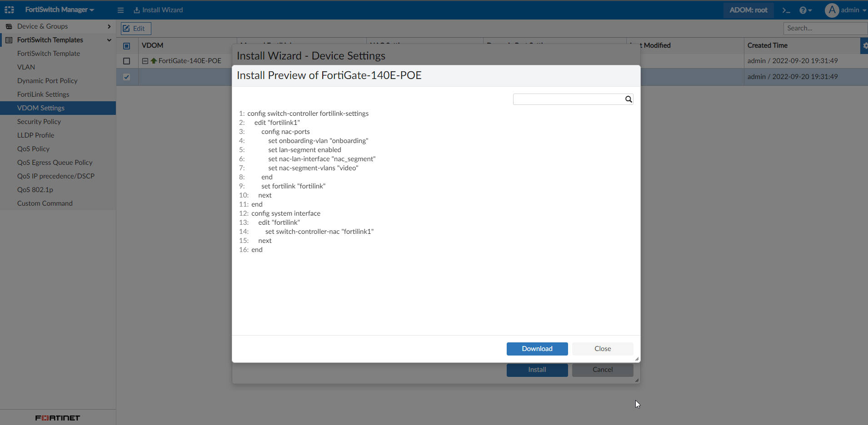Open Dynamic Port Policy
Screen dimensions: 868x425
(47, 81)
